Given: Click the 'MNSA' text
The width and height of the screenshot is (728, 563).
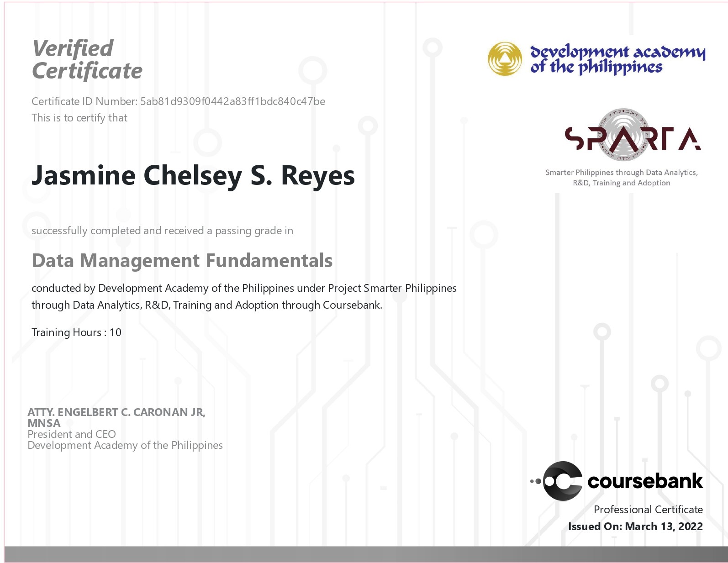Looking at the screenshot, I should click(44, 423).
